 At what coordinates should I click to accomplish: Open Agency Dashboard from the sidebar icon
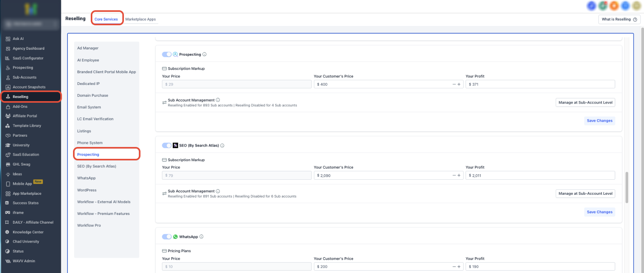[8, 49]
